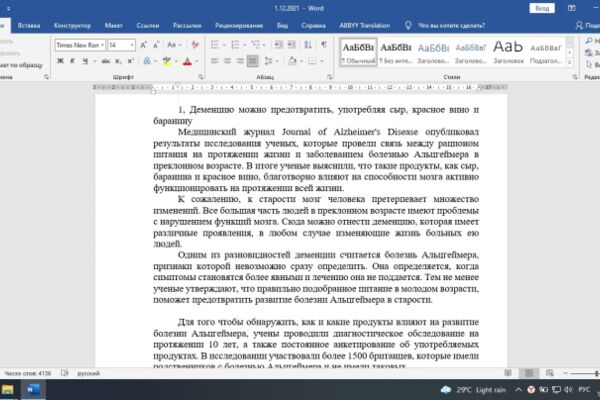Apply yellow text highlight color
600x400 pixels.
pyautogui.click(x=166, y=61)
